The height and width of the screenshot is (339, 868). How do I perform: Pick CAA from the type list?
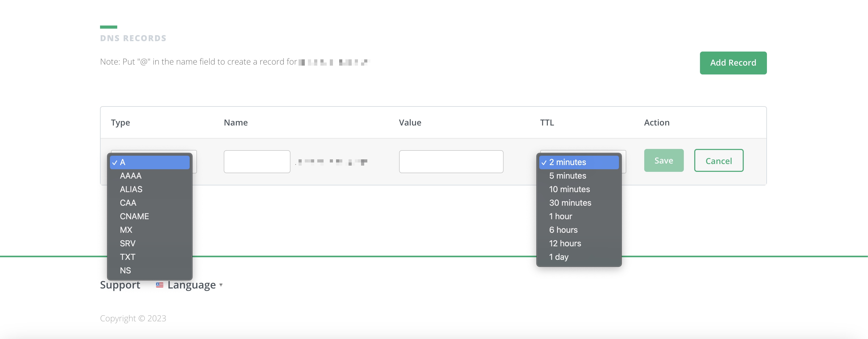pyautogui.click(x=150, y=203)
